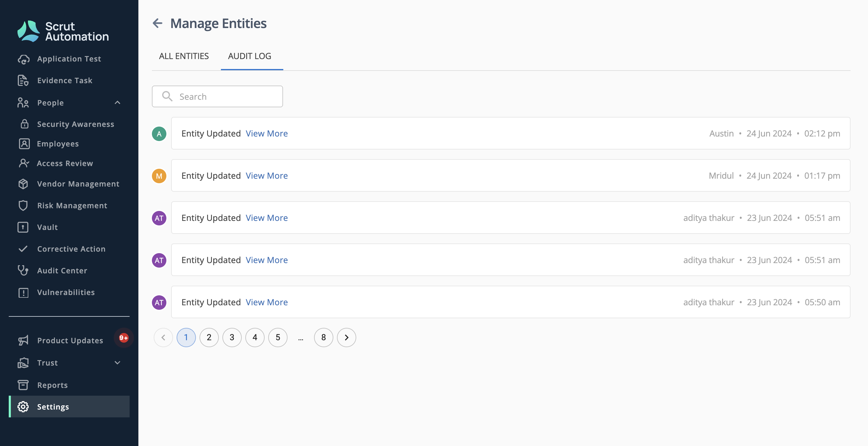Focus the Search input field

tap(217, 96)
